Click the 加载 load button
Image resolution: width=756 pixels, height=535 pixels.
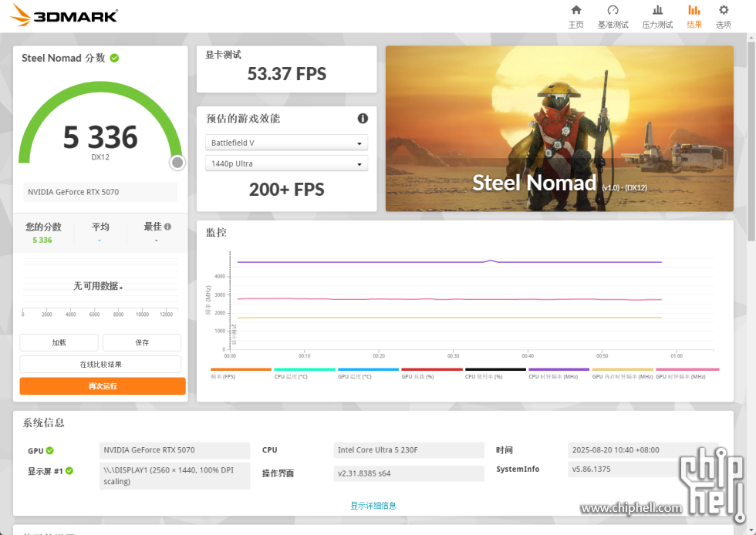tap(59, 343)
